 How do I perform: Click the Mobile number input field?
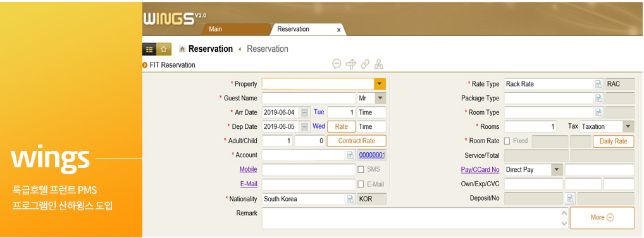point(309,170)
